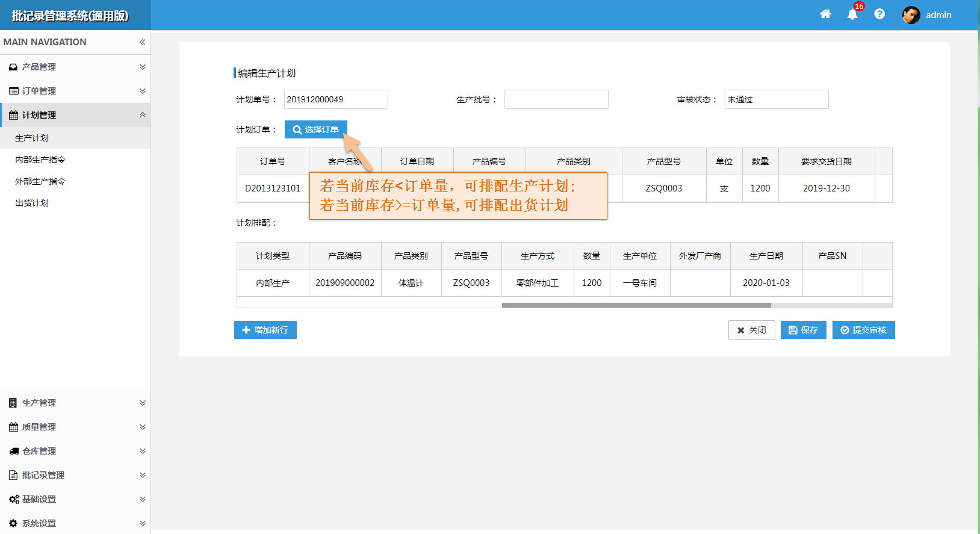Select the 外部生产指令 submenu item
Screen dimensions: 980x534
click(40, 181)
